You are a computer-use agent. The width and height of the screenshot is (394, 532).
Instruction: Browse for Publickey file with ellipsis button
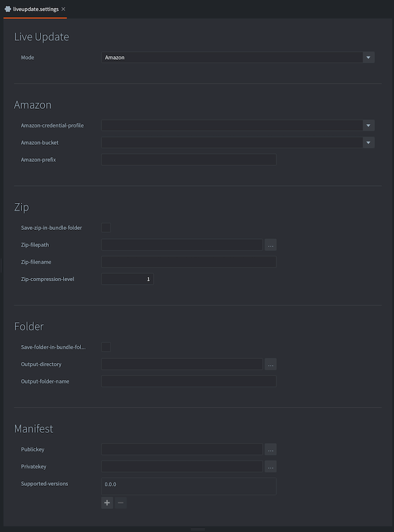point(271,450)
